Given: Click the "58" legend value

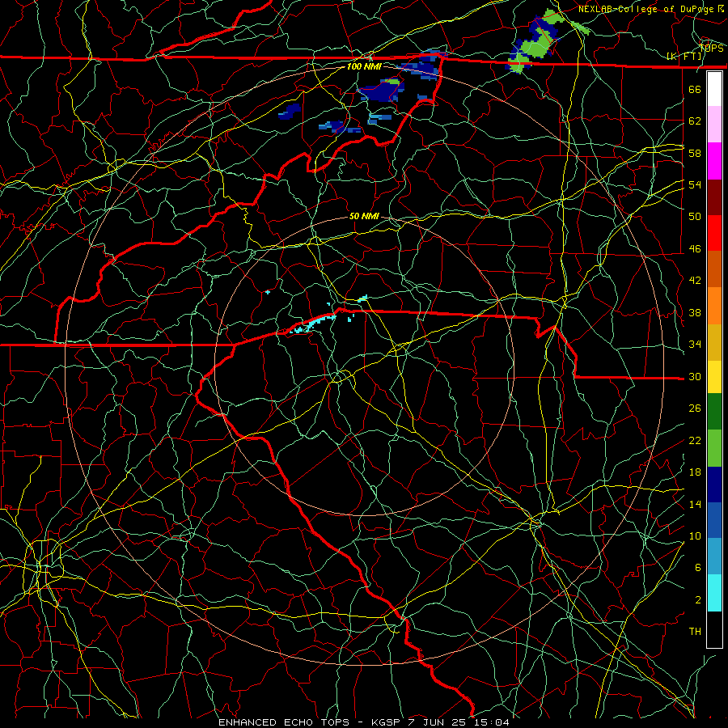Looking at the screenshot, I should (x=695, y=153).
